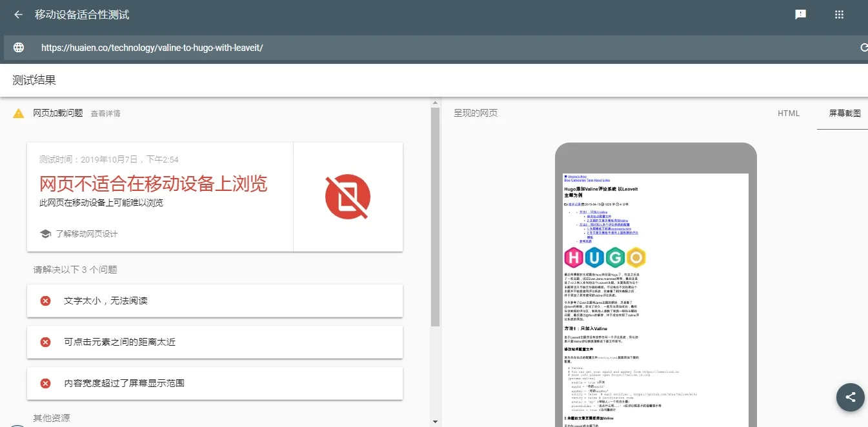Open 查看详情 for page loading issues
Image resolution: width=868 pixels, height=427 pixels.
coord(105,114)
